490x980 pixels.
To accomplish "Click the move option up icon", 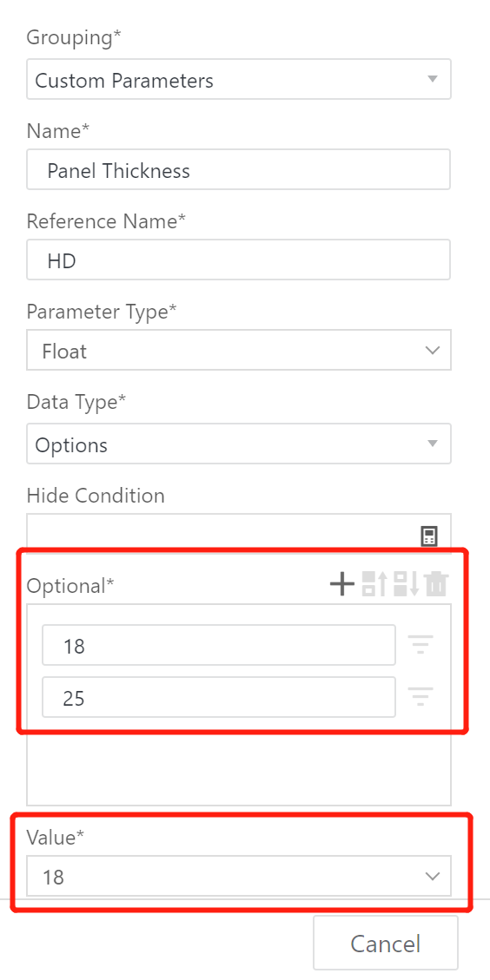I will pos(374,584).
